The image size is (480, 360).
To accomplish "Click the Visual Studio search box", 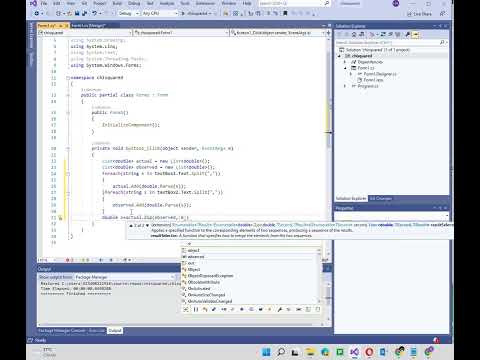I will (294, 3).
